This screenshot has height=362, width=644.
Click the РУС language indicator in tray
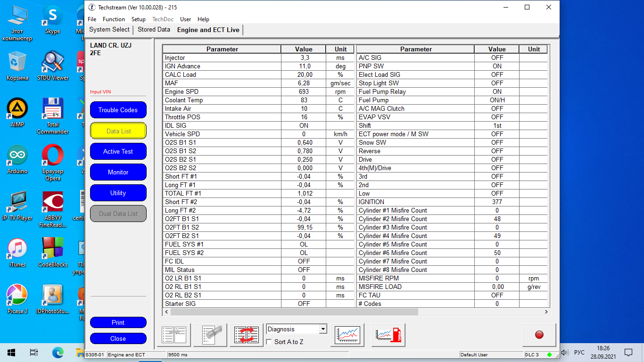(x=579, y=352)
